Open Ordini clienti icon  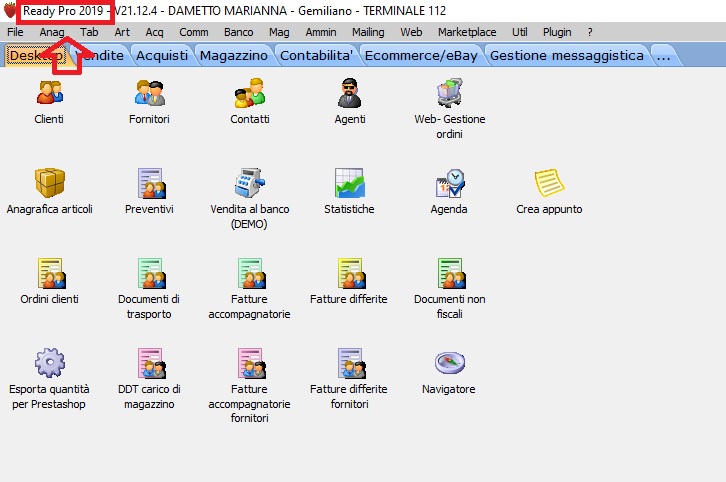click(x=51, y=273)
